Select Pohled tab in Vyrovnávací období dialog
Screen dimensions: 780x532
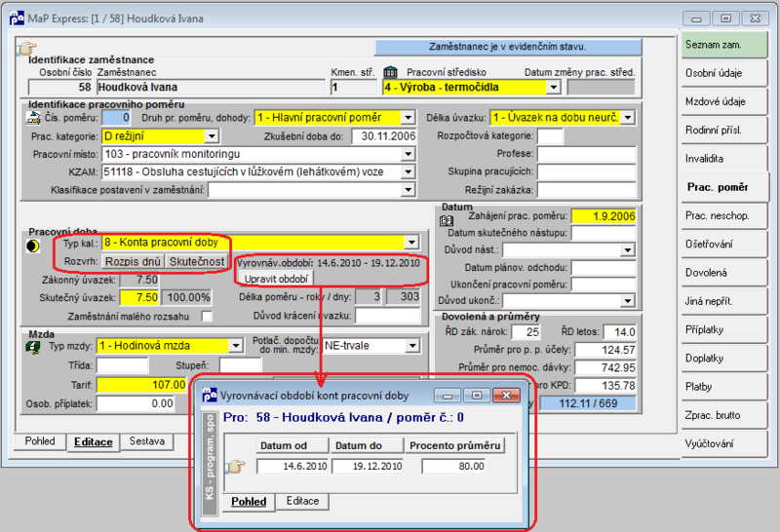coord(249,501)
